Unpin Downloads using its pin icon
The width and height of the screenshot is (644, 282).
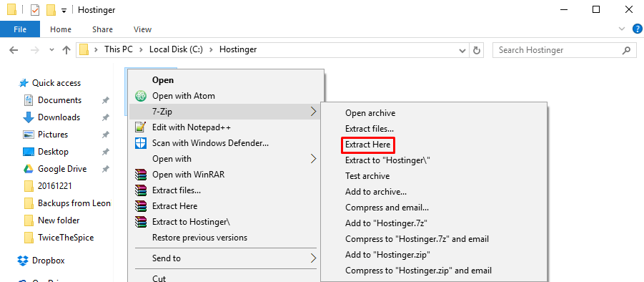coord(106,117)
